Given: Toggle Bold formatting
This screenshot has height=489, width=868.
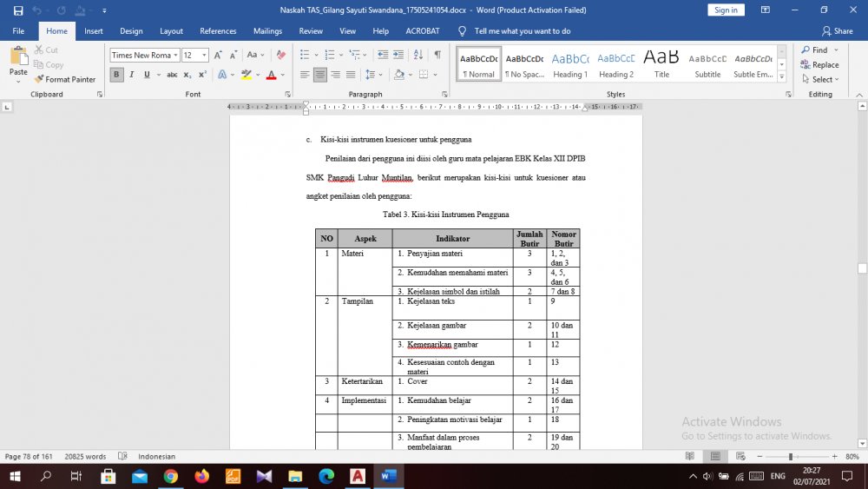Looking at the screenshot, I should click(x=116, y=74).
